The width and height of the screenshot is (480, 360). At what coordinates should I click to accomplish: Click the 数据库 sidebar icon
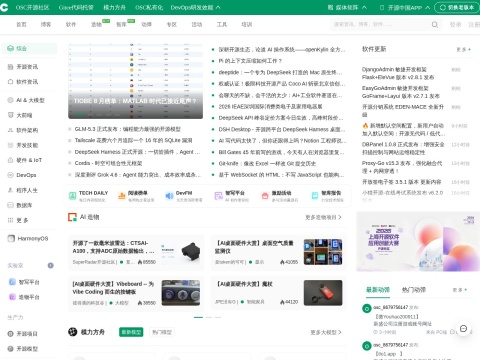(x=10, y=205)
